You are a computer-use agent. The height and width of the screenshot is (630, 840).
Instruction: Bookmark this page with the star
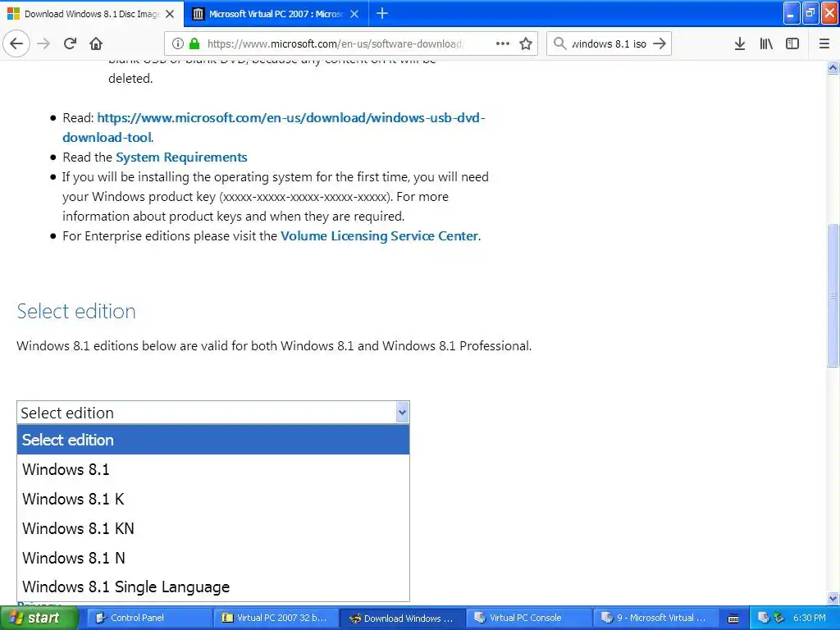click(526, 43)
